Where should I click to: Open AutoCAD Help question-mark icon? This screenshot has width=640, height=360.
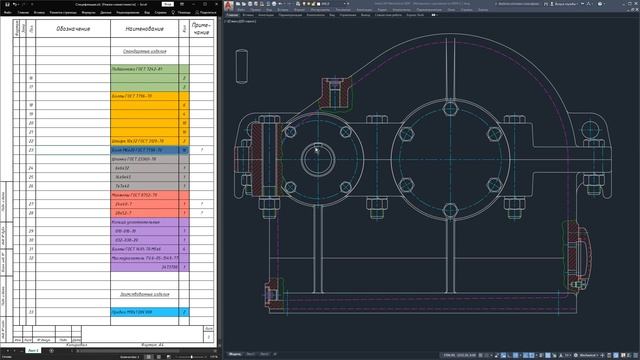pos(600,4)
